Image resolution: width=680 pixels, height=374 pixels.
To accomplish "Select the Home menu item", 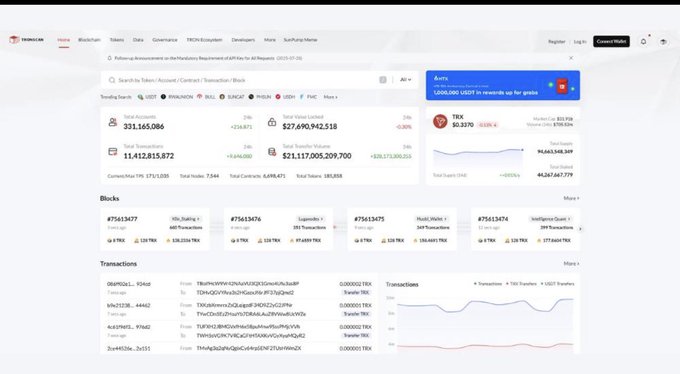I will (x=63, y=40).
